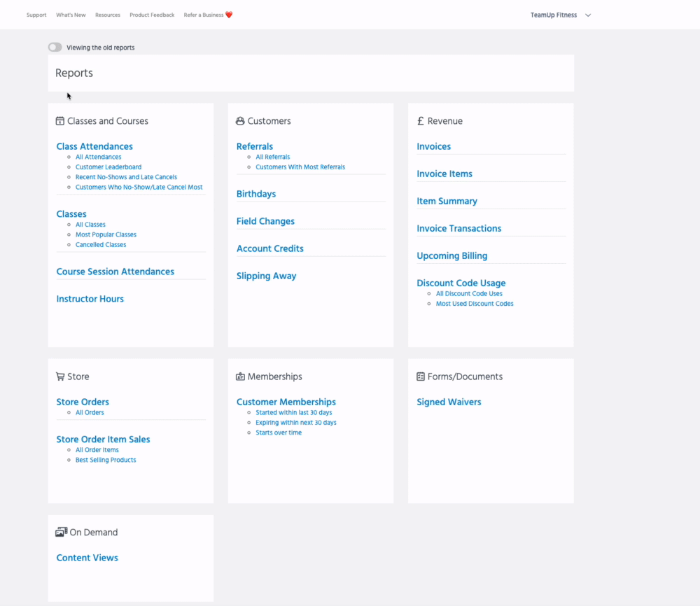Screen dimensions: 700x606
Task: Click the pound sign Revenue icon
Action: 421,121
